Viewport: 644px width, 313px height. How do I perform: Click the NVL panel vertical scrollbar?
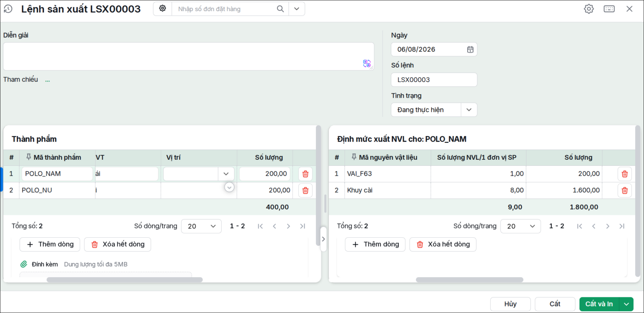(638, 201)
